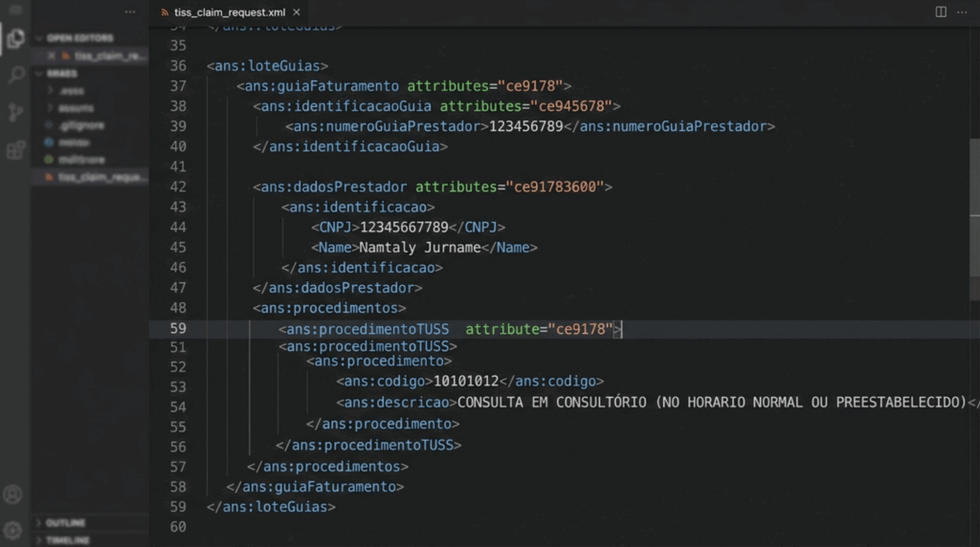Click line number 42 in the gutter
980x547 pixels.
[x=178, y=187]
